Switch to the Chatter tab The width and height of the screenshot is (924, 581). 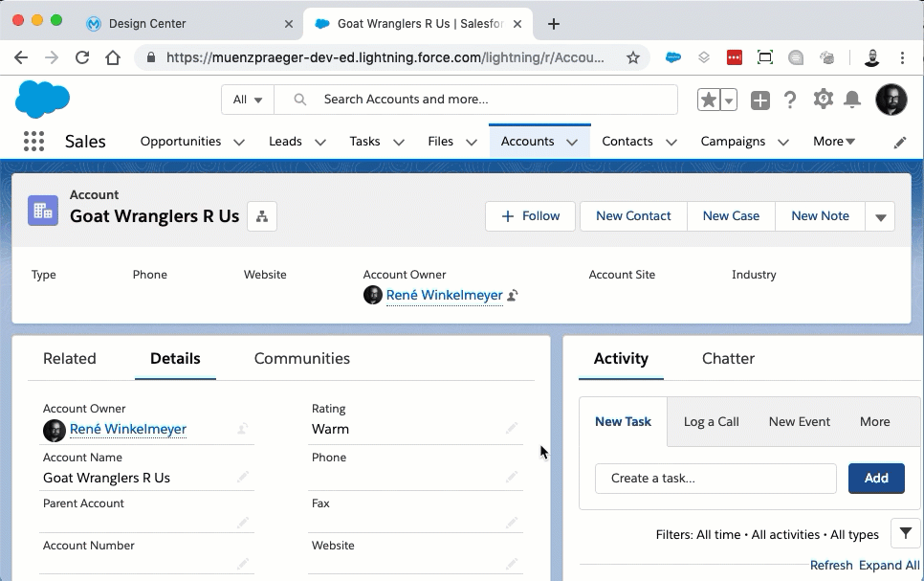coord(728,358)
